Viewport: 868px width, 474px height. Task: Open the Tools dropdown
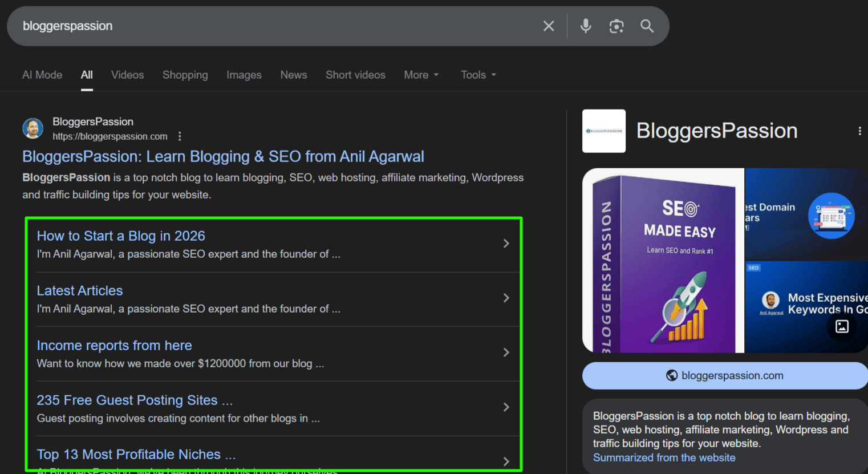[x=478, y=75]
